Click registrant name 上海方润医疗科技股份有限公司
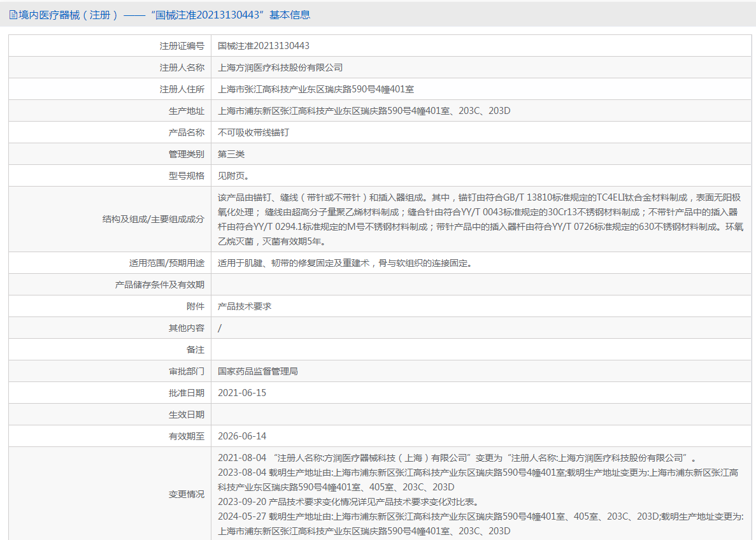 tap(280, 67)
